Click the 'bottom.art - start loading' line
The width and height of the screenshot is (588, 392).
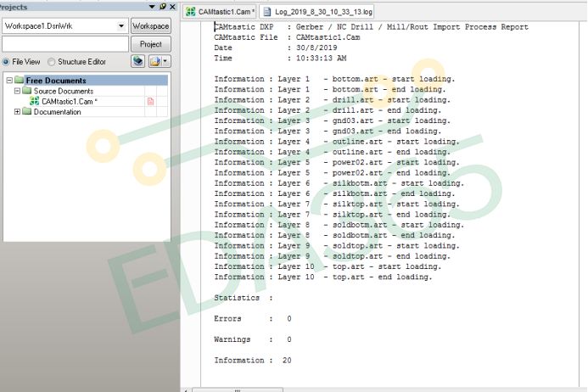pos(334,79)
